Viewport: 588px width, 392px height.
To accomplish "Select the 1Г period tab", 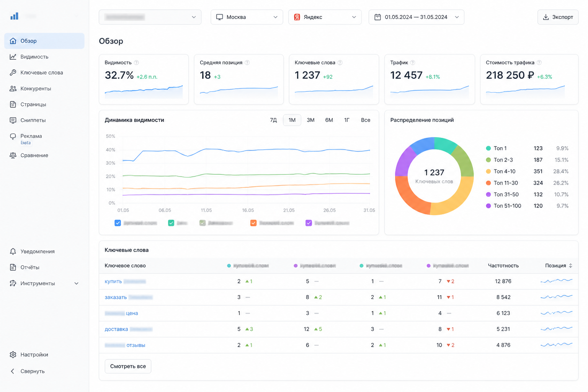I will (347, 120).
